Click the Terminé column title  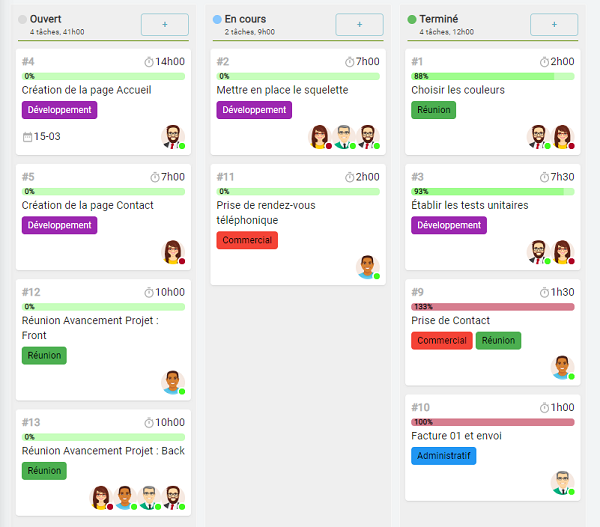coord(439,19)
